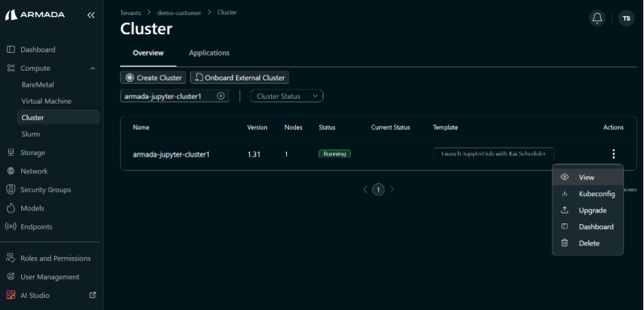Open the three-dot actions menu for armada-jupyter-cluster1
Screen dimensions: 644x310
coord(614,154)
